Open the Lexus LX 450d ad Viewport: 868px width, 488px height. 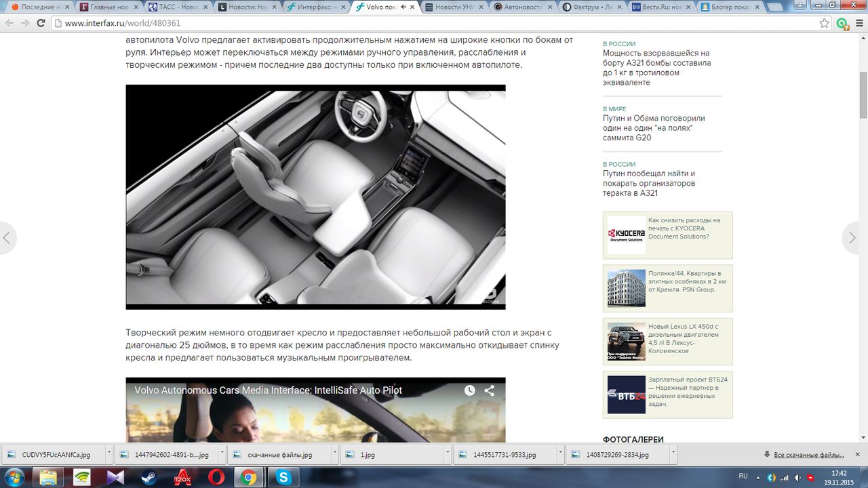point(668,342)
